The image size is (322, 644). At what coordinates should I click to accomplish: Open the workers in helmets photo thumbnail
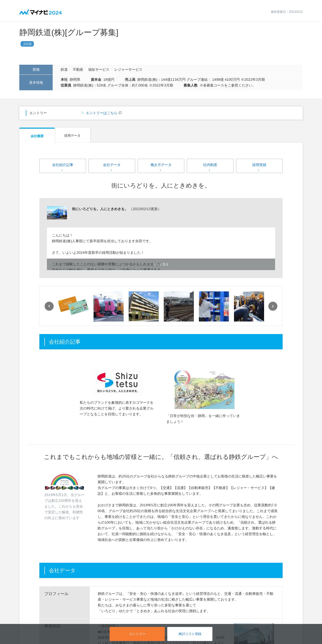pos(249,306)
